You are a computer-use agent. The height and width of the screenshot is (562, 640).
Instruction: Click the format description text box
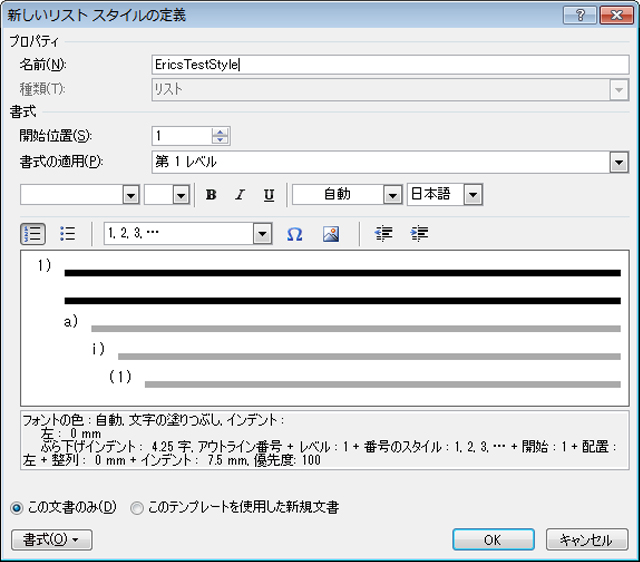pyautogui.click(x=324, y=441)
